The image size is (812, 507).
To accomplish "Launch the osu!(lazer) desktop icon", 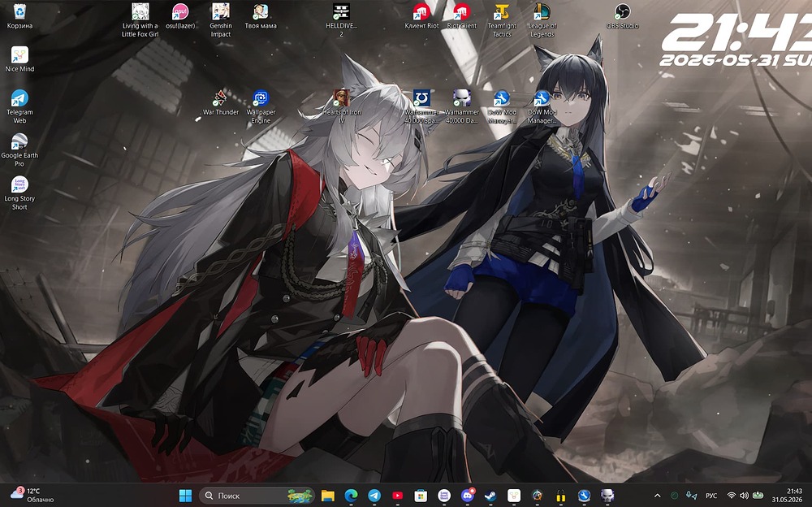I will [x=180, y=16].
